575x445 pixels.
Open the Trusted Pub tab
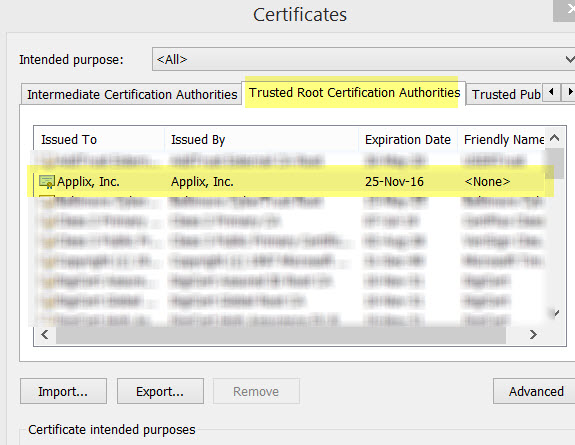point(506,94)
